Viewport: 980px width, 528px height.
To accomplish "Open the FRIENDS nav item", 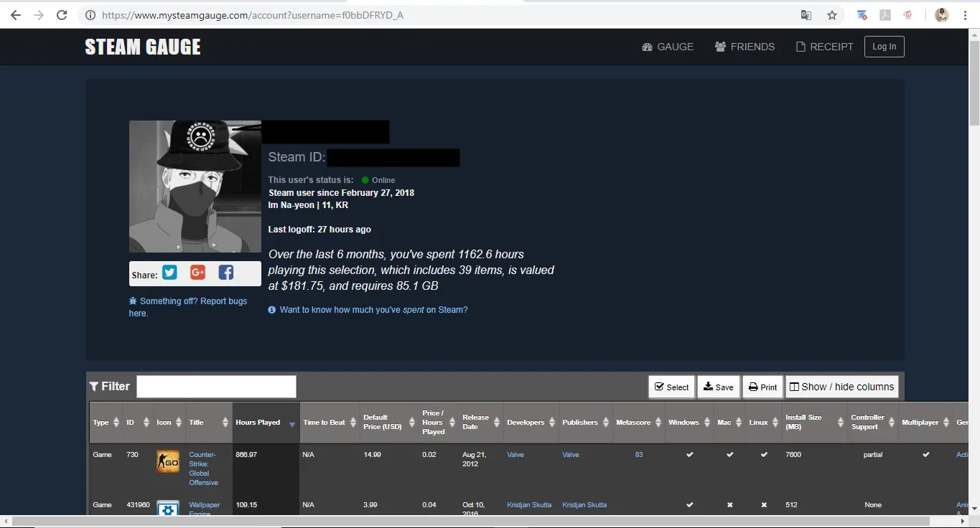I will click(745, 47).
